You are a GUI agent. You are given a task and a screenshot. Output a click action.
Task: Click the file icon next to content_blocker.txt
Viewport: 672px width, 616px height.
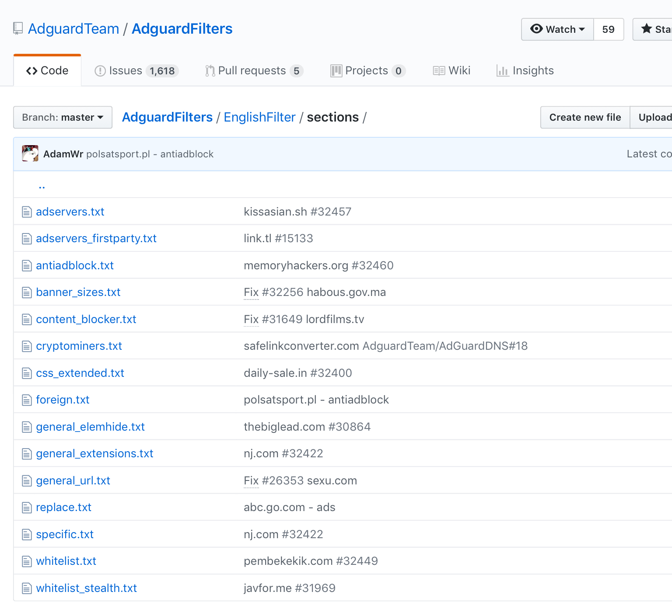coord(27,320)
